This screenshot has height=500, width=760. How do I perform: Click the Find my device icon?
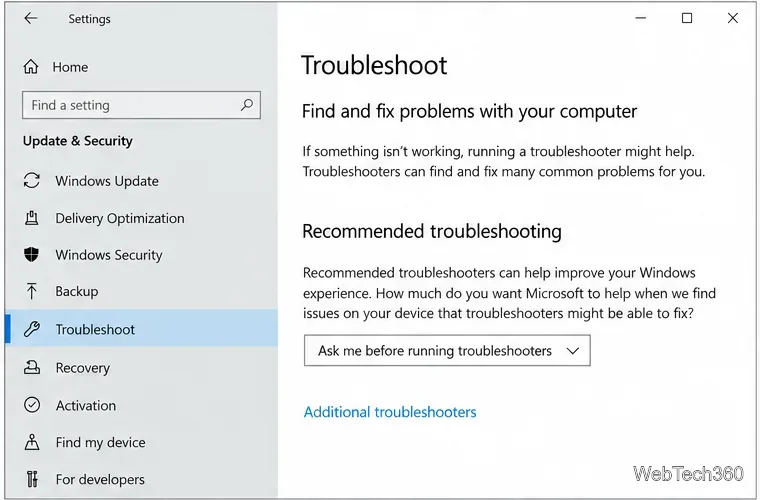(32, 442)
